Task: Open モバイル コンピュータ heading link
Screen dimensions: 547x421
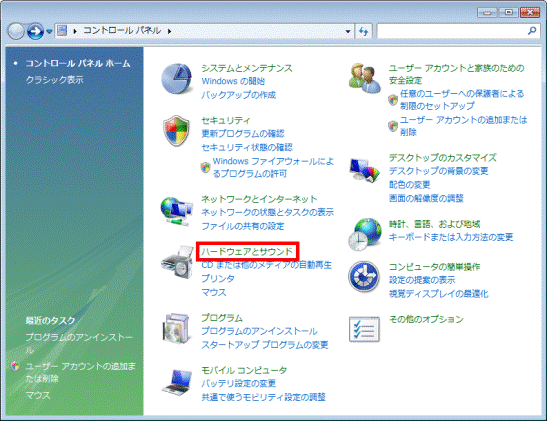Action: pos(244,370)
